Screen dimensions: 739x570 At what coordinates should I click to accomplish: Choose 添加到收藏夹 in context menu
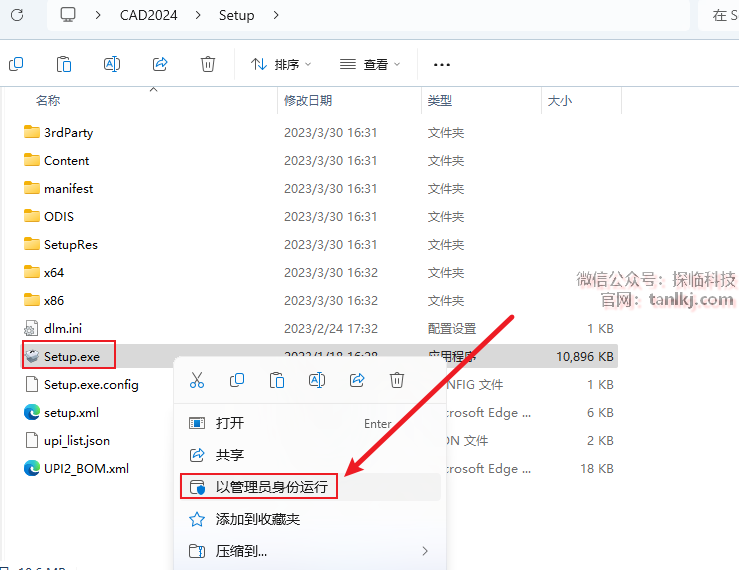coord(310,519)
